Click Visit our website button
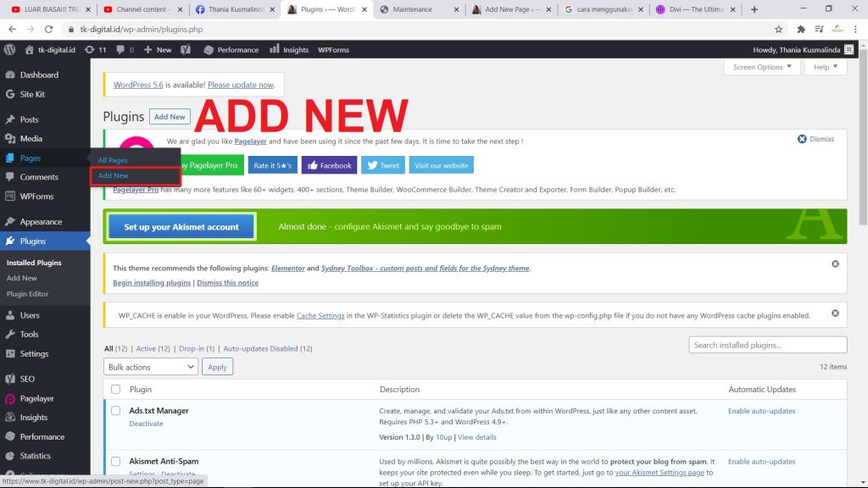This screenshot has height=488, width=868. tap(441, 165)
